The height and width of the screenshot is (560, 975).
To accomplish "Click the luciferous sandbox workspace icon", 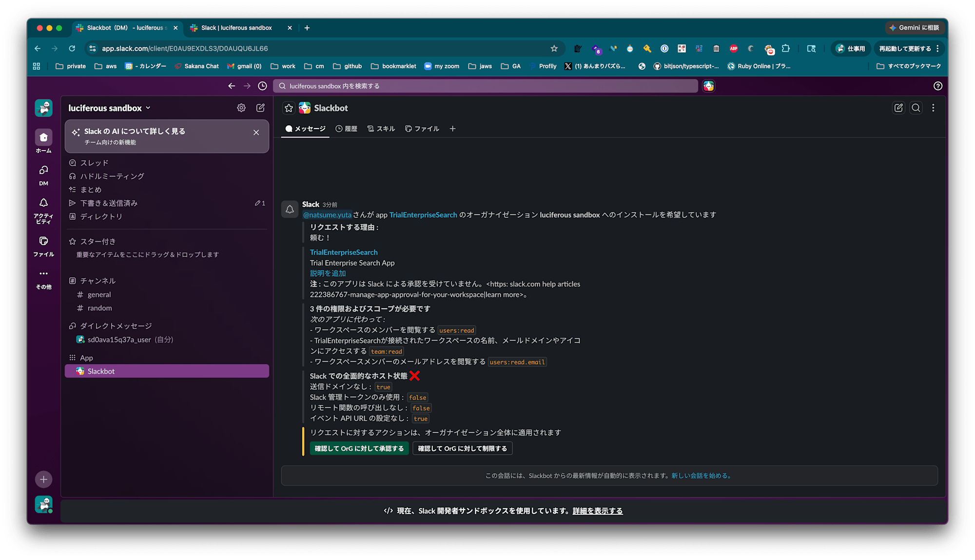I will pos(43,108).
